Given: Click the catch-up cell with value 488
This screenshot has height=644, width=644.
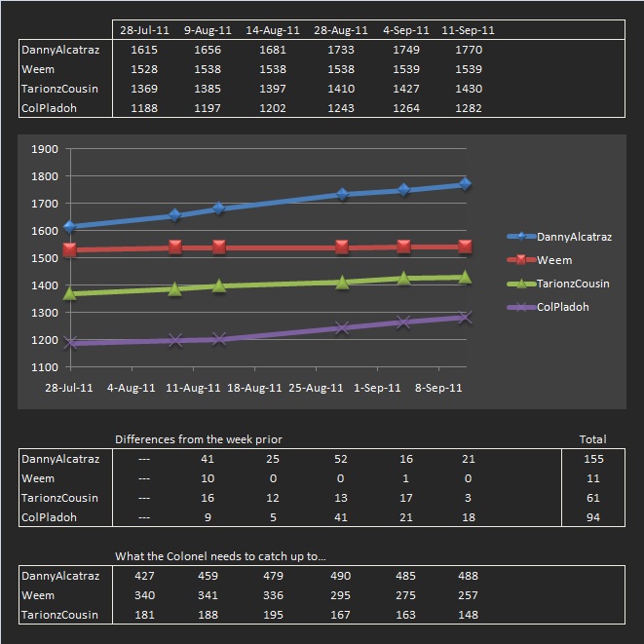Looking at the screenshot, I should 469,576.
